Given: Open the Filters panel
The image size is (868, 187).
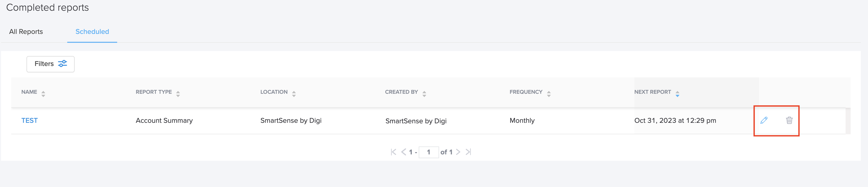Looking at the screenshot, I should [x=50, y=64].
